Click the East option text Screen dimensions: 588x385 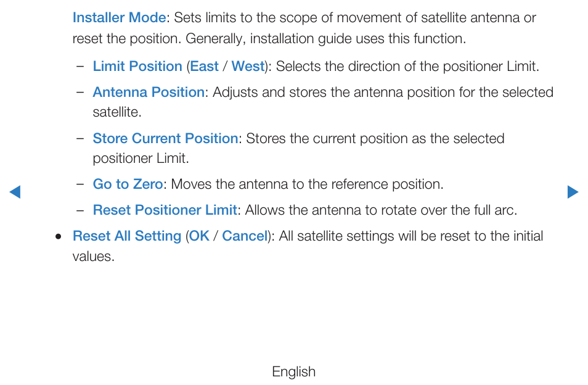point(204,67)
